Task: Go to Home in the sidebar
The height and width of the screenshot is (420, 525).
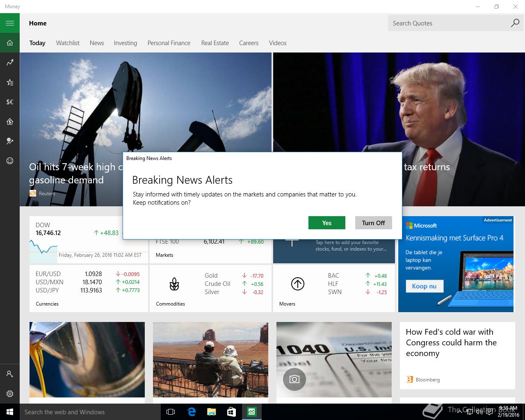Action: pos(10,43)
